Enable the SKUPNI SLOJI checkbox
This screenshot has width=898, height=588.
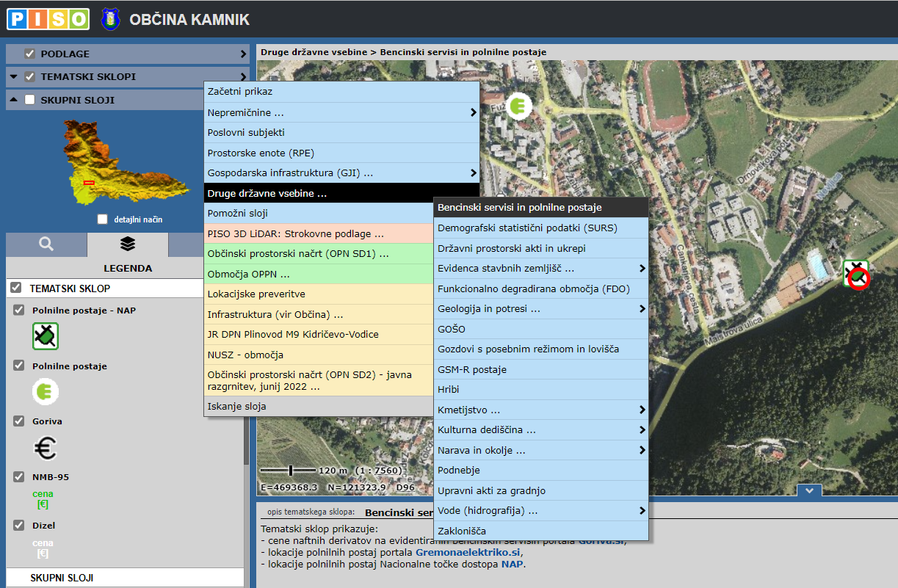pos(30,100)
